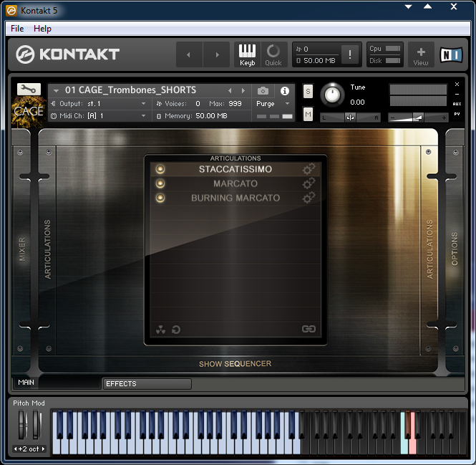Click the Native Instruments NI logo
Image resolution: width=476 pixels, height=465 pixels.
(452, 55)
